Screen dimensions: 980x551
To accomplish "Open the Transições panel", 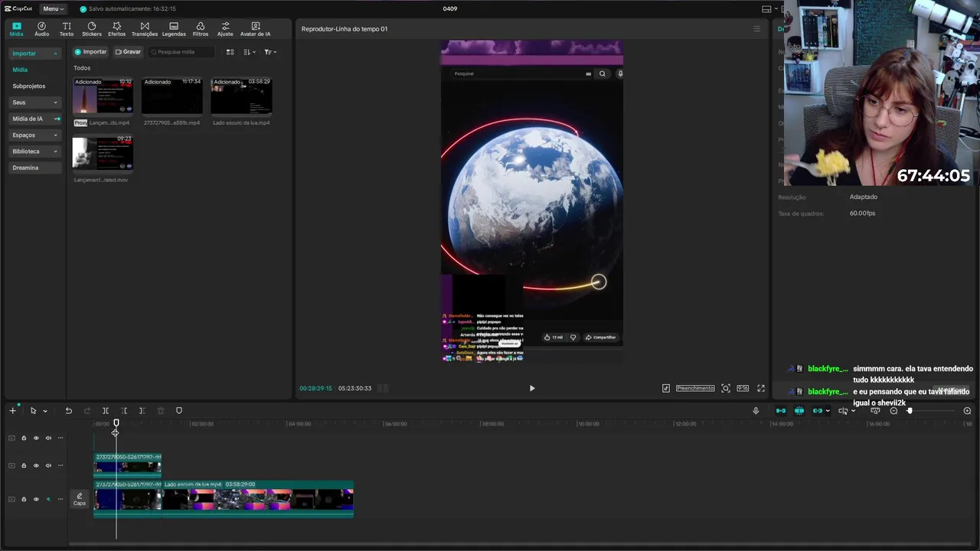I will point(145,29).
